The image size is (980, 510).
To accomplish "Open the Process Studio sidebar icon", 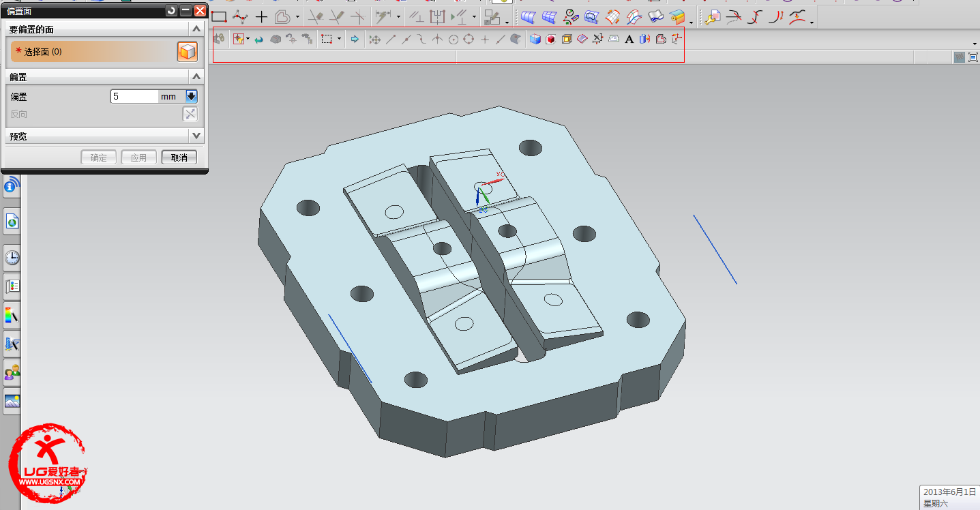I will 12,314.
